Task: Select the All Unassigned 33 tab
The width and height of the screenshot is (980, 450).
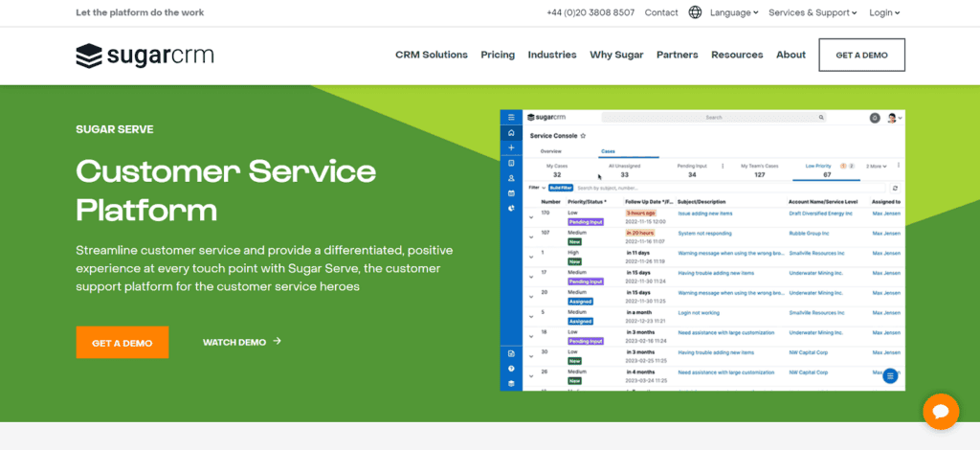Action: pyautogui.click(x=624, y=170)
